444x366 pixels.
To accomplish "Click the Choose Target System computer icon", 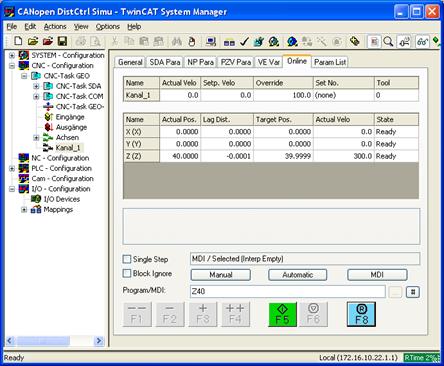I will [211, 41].
